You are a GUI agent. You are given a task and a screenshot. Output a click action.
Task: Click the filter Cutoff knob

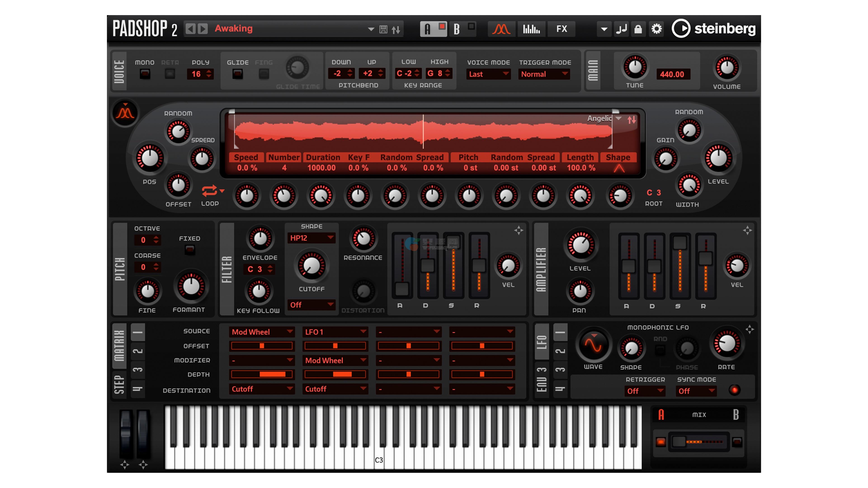click(x=311, y=266)
